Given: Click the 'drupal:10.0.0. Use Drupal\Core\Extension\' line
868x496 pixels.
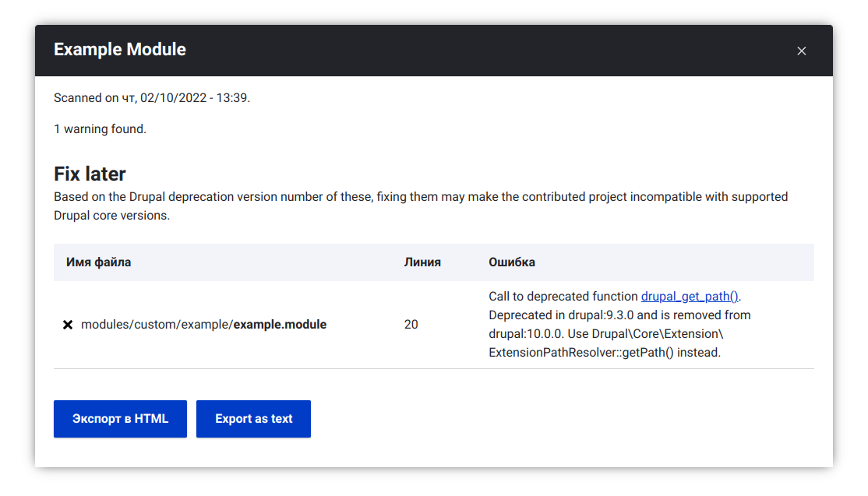Looking at the screenshot, I should coord(605,334).
